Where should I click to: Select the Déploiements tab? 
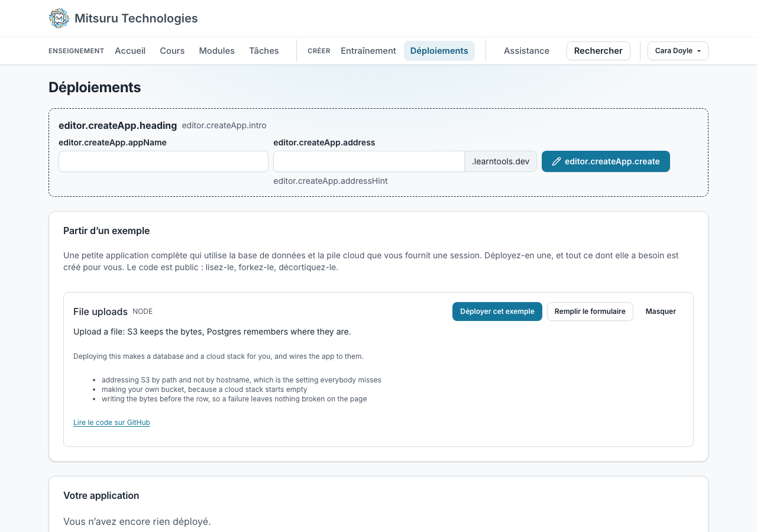click(x=439, y=51)
